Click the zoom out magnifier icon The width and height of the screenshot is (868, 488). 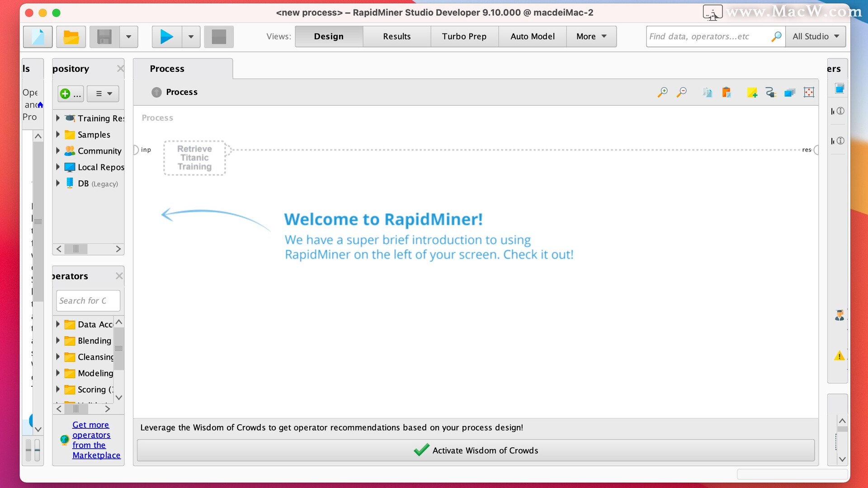(681, 92)
